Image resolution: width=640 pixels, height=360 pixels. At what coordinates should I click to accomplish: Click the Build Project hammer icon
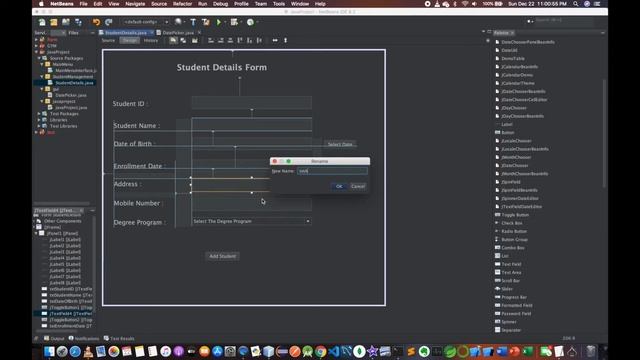pyautogui.click(x=193, y=22)
